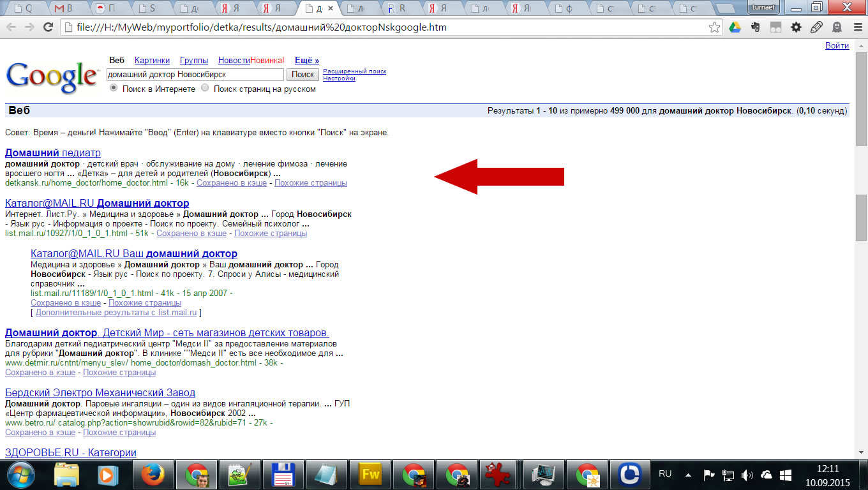
Task: Open the computer monitor taskbar icon
Action: click(544, 475)
